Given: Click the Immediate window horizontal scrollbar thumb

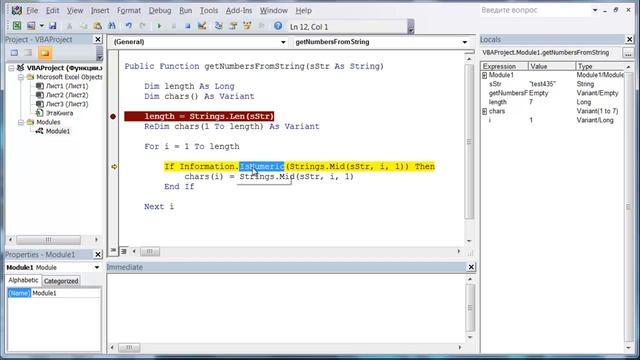Looking at the screenshot, I should 129,347.
